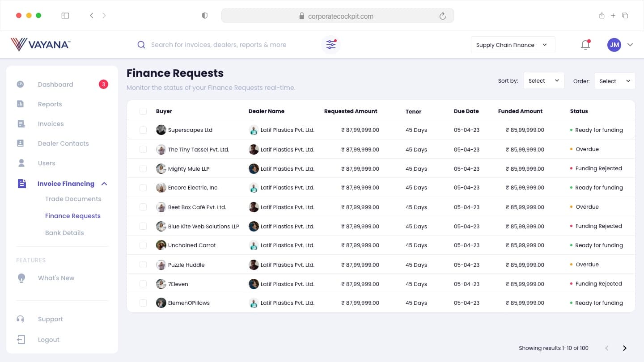Check the Blue Kite Web Solutions checkbox
This screenshot has width=644, height=362.
(x=143, y=226)
